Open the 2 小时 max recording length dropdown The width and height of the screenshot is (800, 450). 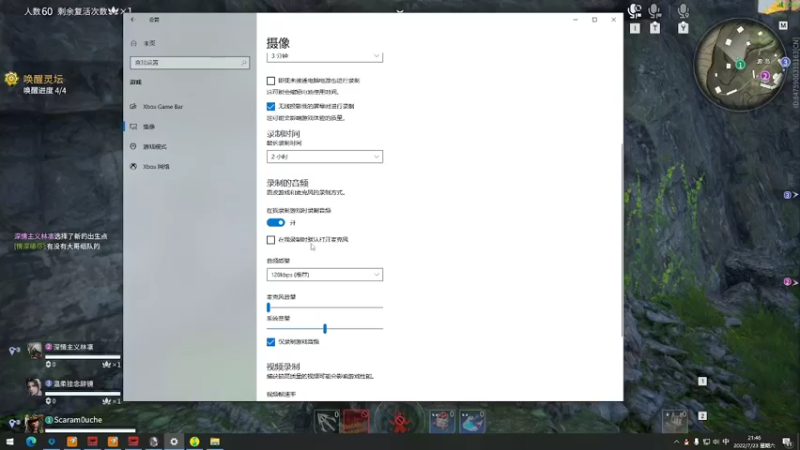point(324,157)
